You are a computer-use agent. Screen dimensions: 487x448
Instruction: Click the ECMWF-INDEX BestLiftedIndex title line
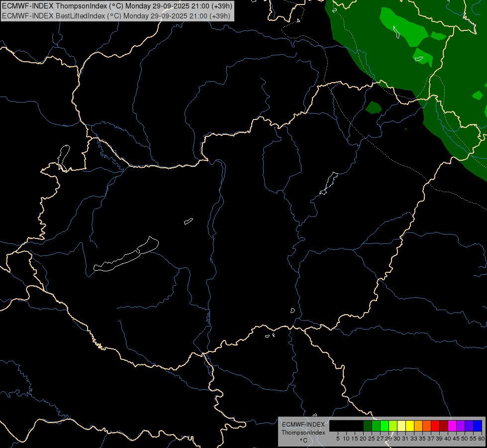pyautogui.click(x=116, y=15)
